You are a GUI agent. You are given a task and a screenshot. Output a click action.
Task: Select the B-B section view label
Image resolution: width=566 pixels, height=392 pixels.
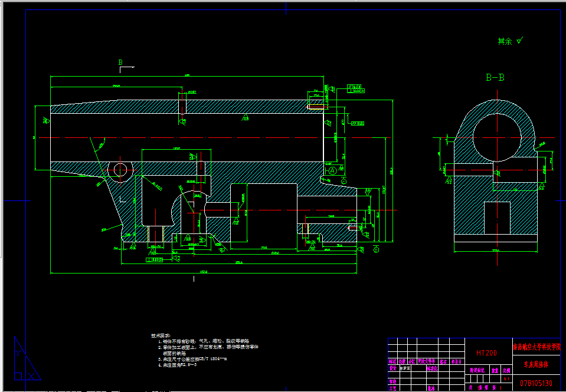coord(495,77)
